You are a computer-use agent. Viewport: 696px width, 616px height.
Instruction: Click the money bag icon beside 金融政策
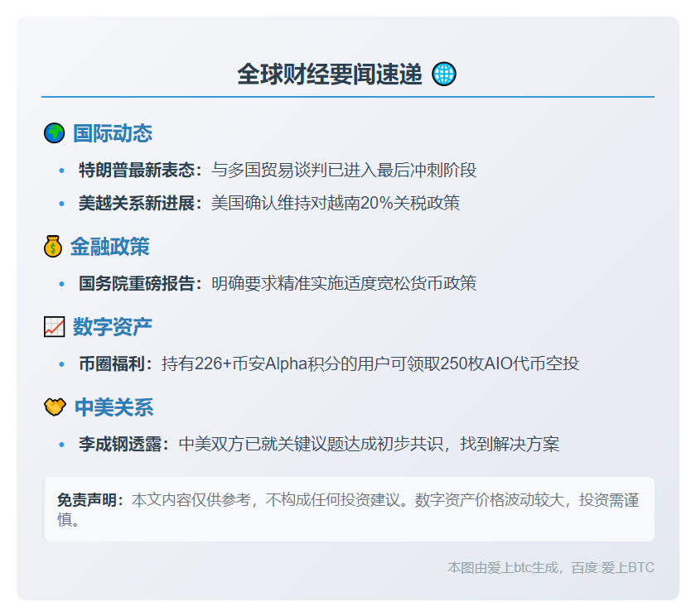52,247
